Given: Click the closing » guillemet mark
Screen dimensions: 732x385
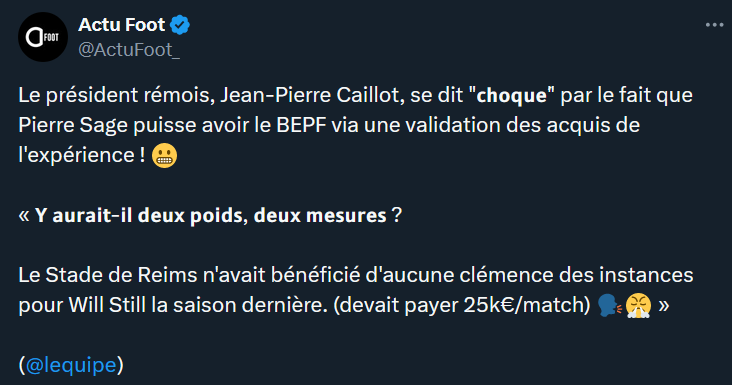Looking at the screenshot, I should [x=663, y=306].
